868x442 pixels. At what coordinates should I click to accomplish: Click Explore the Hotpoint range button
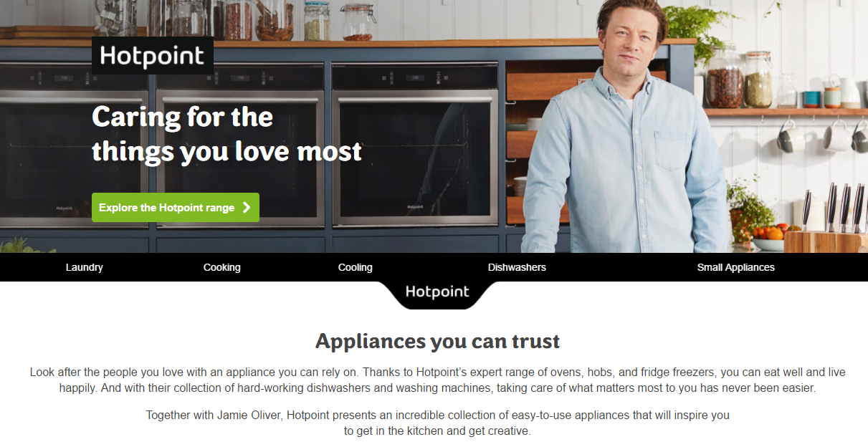[x=176, y=208]
